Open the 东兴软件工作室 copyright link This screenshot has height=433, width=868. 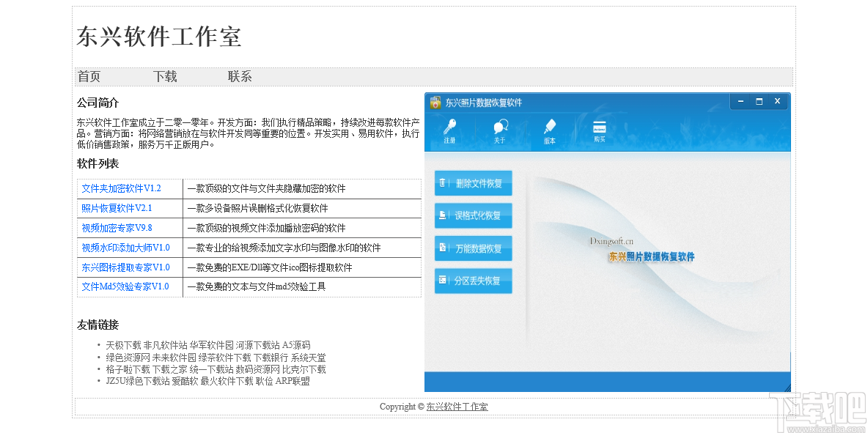pos(456,407)
